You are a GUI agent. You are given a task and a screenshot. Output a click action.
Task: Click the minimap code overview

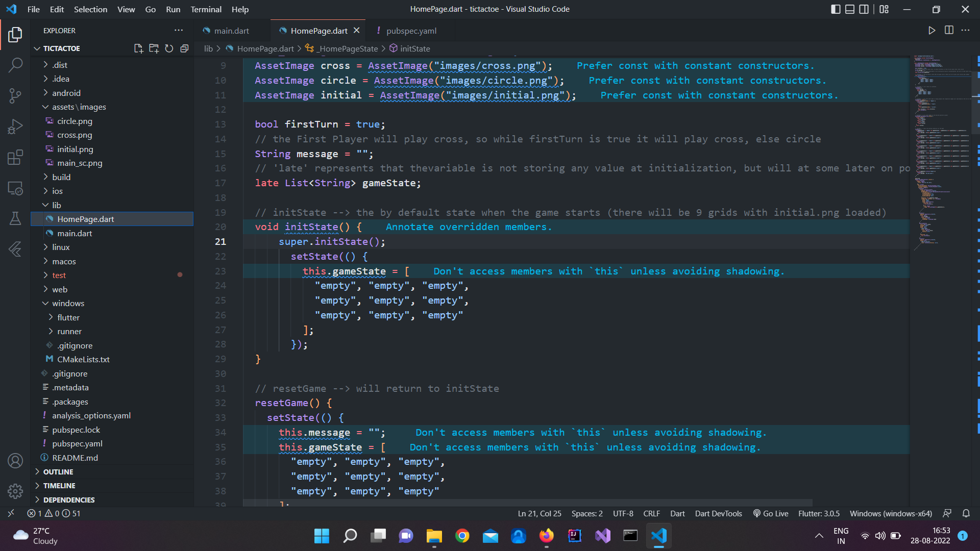942,153
